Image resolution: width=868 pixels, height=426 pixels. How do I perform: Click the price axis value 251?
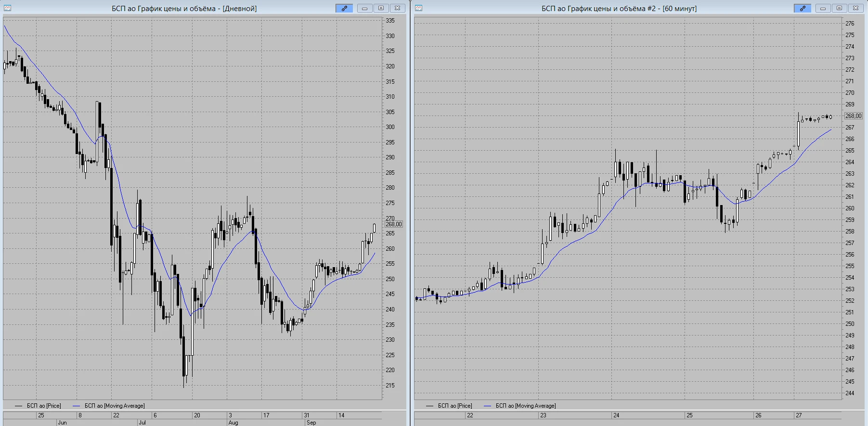[850, 312]
